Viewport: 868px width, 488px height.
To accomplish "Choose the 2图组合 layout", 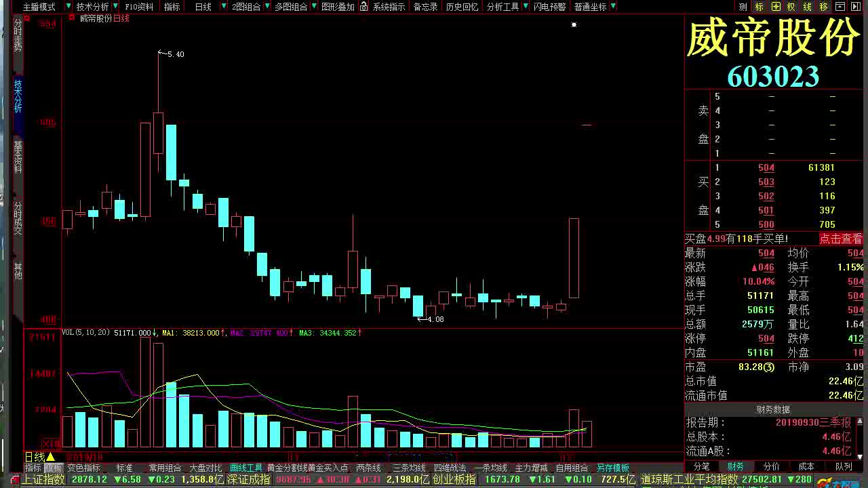I will (246, 6).
